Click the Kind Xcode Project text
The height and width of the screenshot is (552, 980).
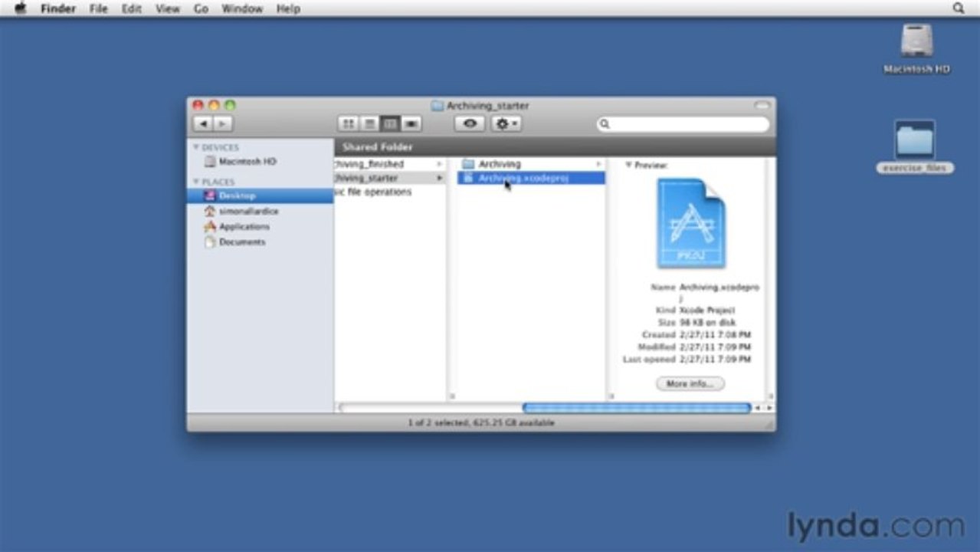pyautogui.click(x=696, y=310)
